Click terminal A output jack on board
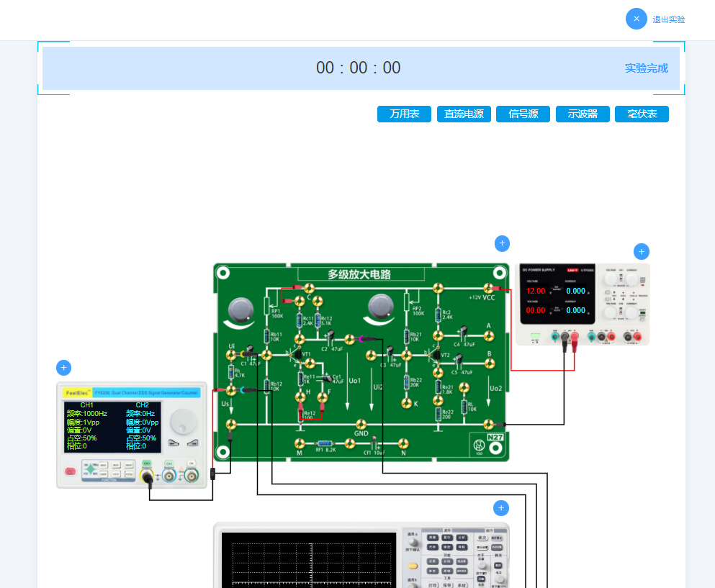715x588 pixels. pos(489,336)
